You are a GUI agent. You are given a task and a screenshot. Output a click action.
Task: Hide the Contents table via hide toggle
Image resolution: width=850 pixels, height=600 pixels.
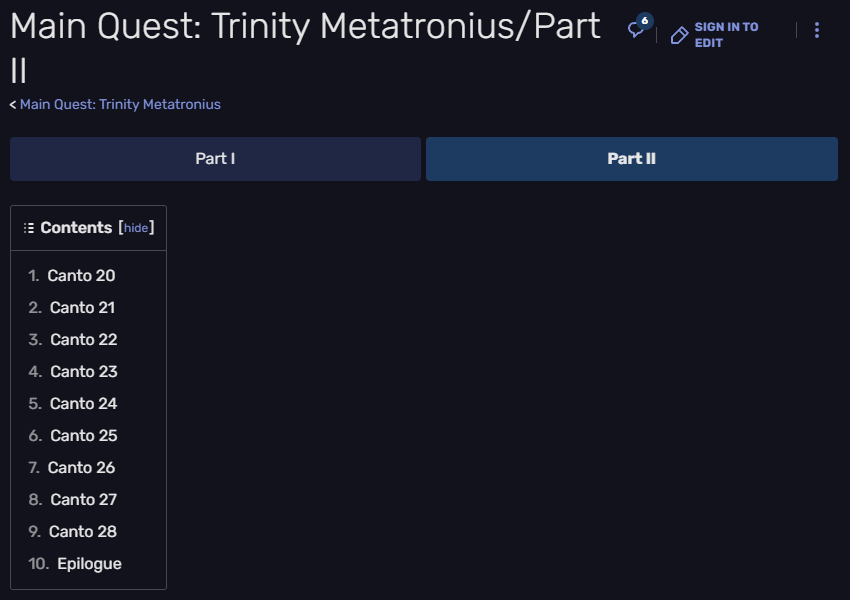[136, 228]
